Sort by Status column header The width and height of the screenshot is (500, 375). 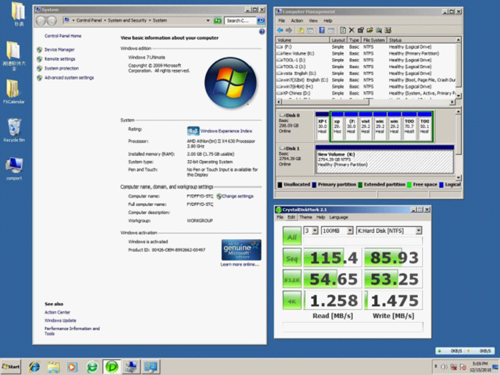point(422,40)
